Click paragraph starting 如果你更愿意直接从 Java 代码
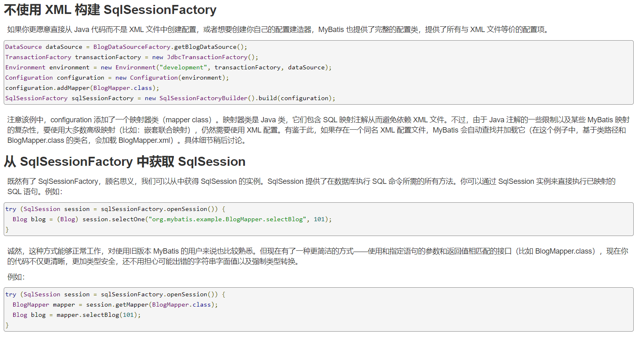This screenshot has height=339, width=644. click(x=279, y=30)
